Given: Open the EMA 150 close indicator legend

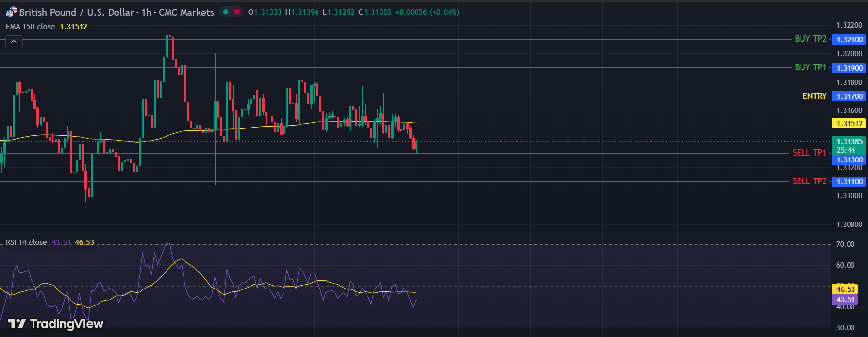Looking at the screenshot, I should (x=30, y=27).
